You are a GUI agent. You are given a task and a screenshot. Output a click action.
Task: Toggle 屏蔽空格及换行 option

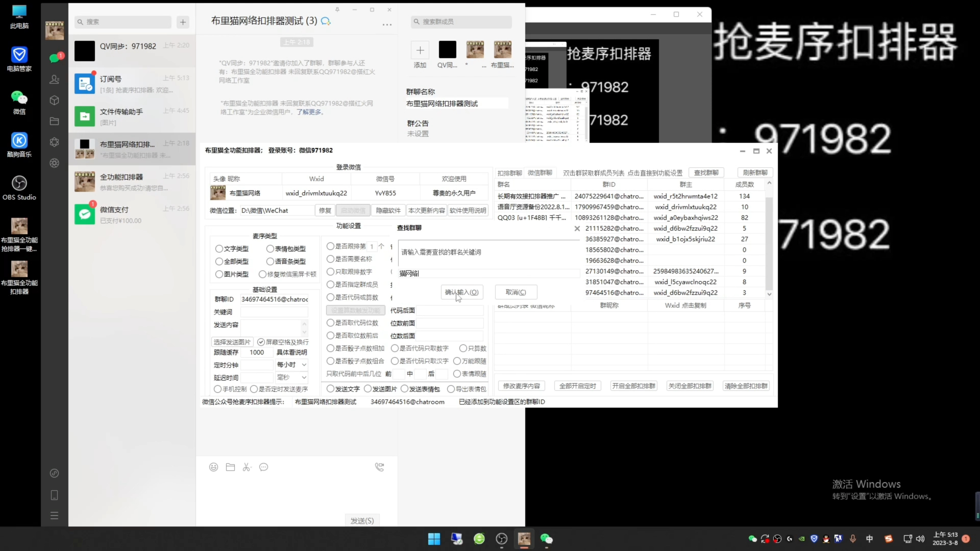pyautogui.click(x=283, y=342)
